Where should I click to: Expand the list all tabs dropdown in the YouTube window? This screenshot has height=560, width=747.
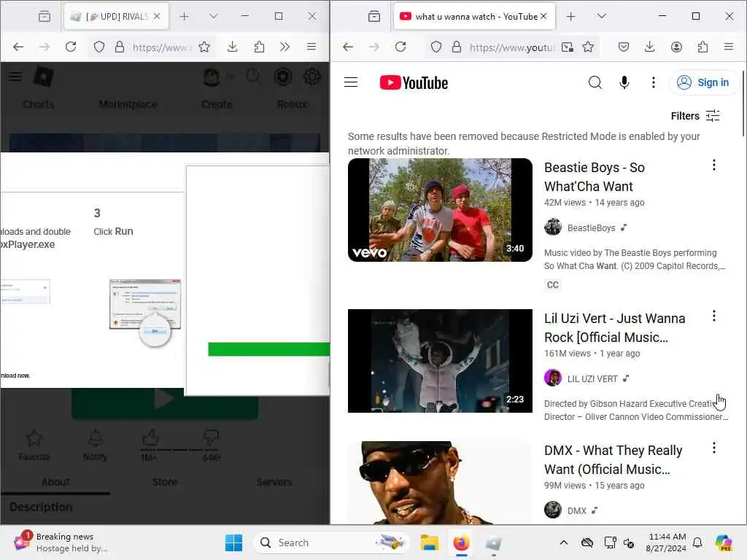point(601,16)
